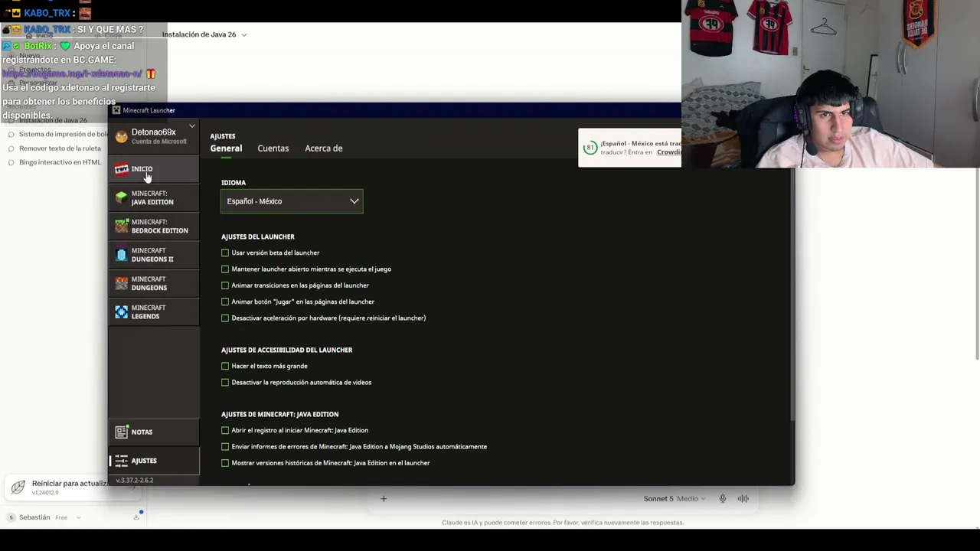Click the launcher version v.3.37.2-2.6.2 text

(x=135, y=481)
